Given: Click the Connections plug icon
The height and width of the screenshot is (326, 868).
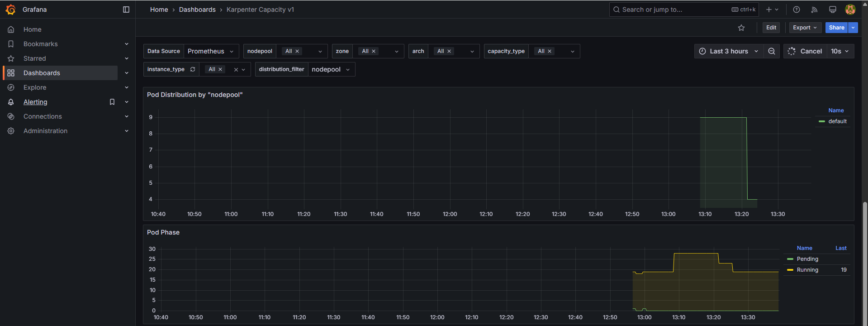Looking at the screenshot, I should [11, 116].
